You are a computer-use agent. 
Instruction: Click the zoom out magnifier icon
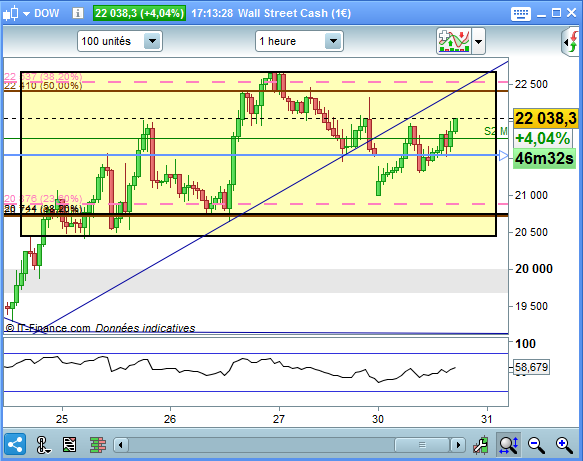tap(537, 445)
